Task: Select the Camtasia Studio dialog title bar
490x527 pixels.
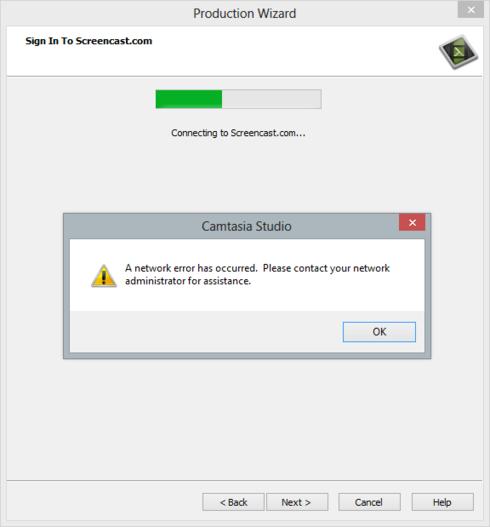Action: [231, 226]
